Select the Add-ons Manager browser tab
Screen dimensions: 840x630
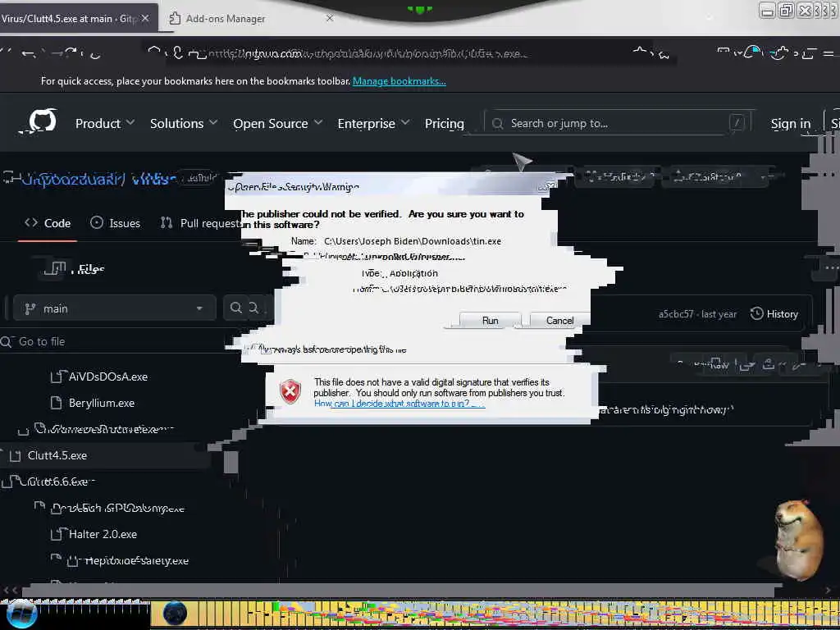(x=252, y=18)
